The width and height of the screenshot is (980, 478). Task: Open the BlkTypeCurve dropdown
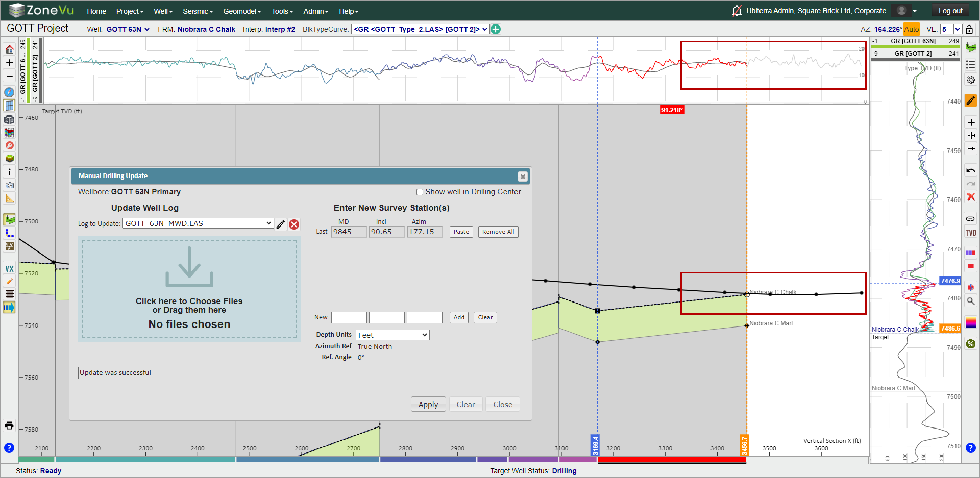click(x=420, y=29)
